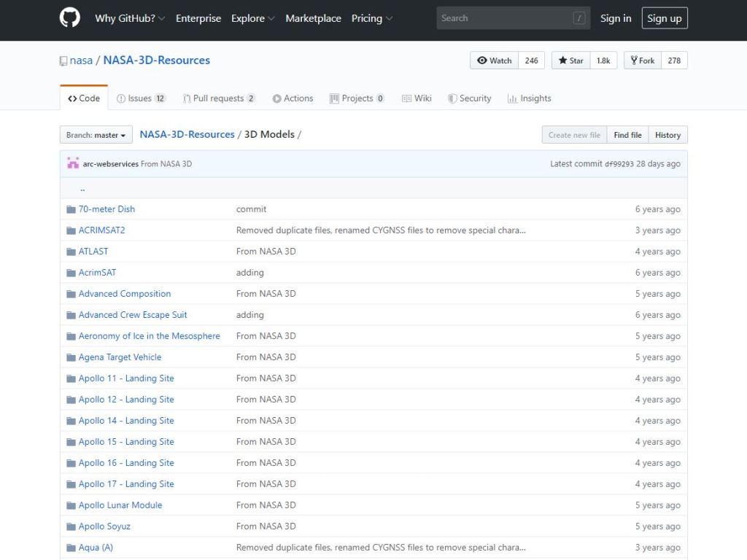This screenshot has height=560, width=747.
Task: Open the History button
Action: [x=668, y=135]
